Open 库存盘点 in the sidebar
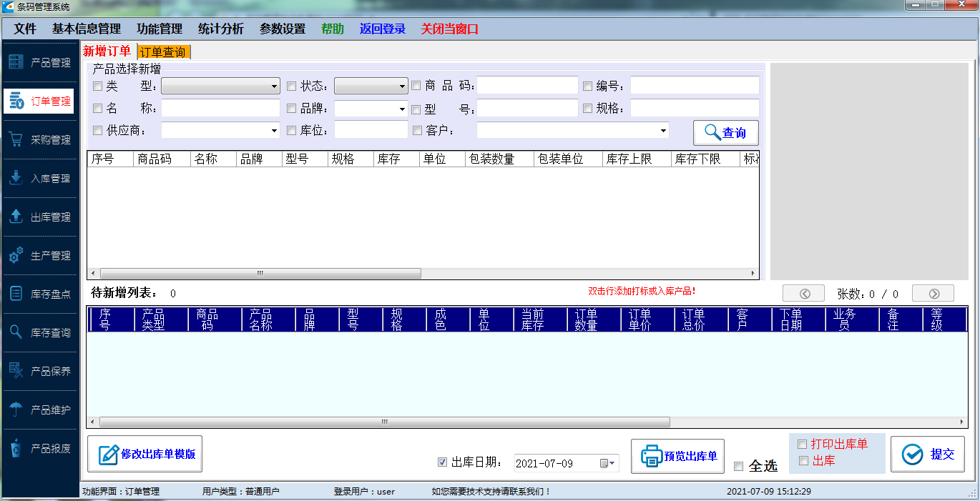The width and height of the screenshot is (980, 501). [x=39, y=294]
